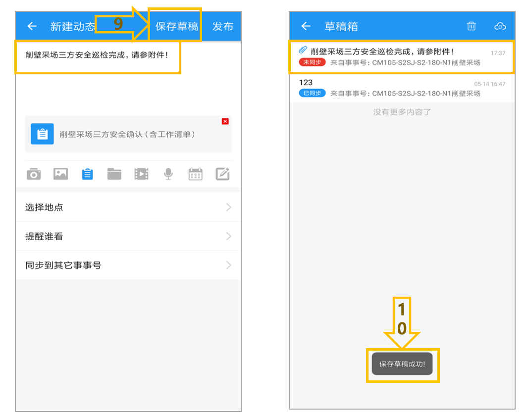Expand the 提醒谁看 row
Screen dimensions: 528x420
click(x=128, y=236)
